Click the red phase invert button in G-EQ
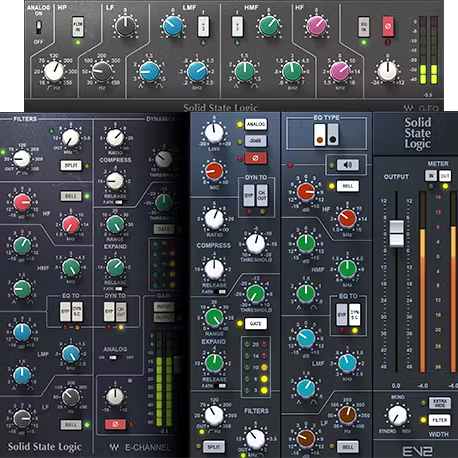This screenshot has height=458, width=458. point(388,27)
